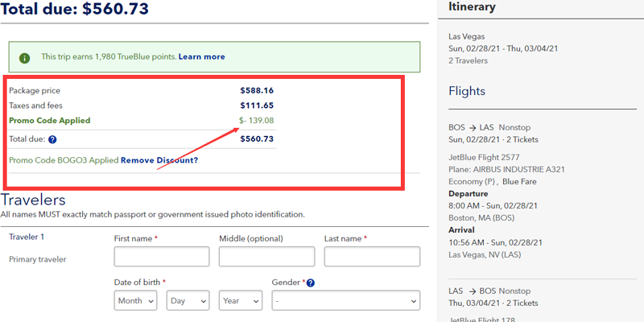
Task: Select the Last name text box
Action: coord(371,257)
